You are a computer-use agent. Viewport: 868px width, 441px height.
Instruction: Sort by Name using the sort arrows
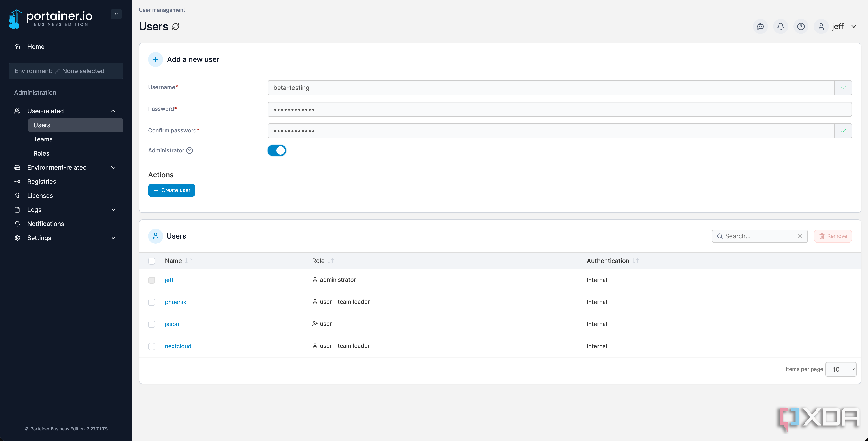188,261
